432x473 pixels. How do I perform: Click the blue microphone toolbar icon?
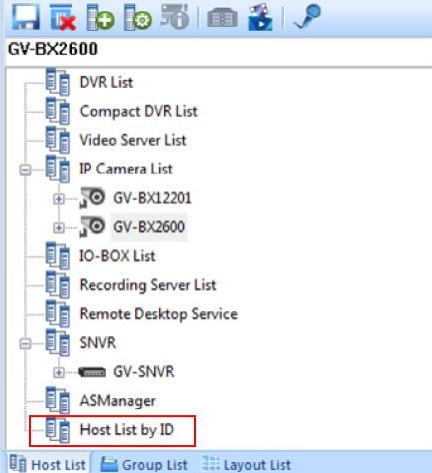307,16
